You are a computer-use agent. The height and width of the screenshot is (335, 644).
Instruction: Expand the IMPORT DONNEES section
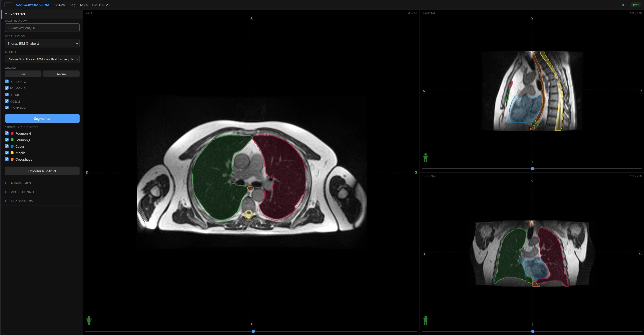tap(23, 192)
